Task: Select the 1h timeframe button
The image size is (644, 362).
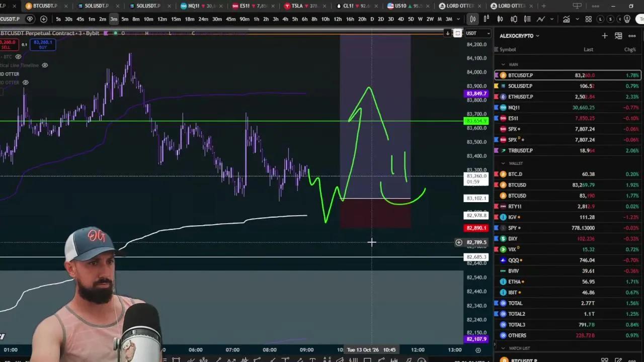Action: [256, 19]
